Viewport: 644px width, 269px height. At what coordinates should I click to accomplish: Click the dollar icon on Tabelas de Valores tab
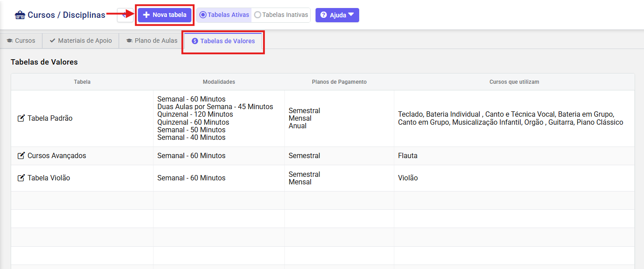click(194, 41)
